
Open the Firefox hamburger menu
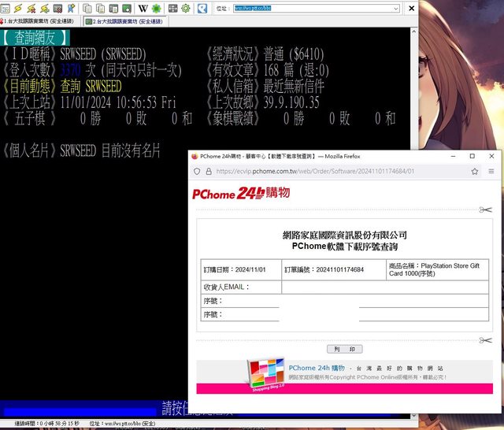(x=491, y=171)
